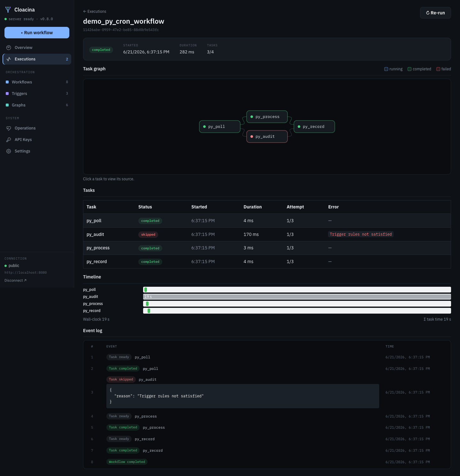Viewport: 460px width, 476px height.
Task: Select the py_record node in task graph
Action: coord(314,127)
